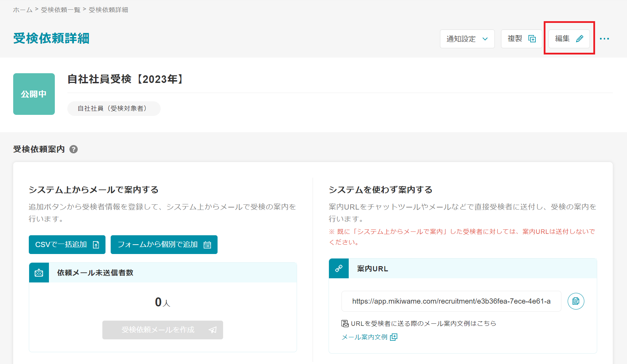Click the mail icon beside 依頼メール未送信者数
Image resolution: width=627 pixels, height=364 pixels.
point(39,273)
